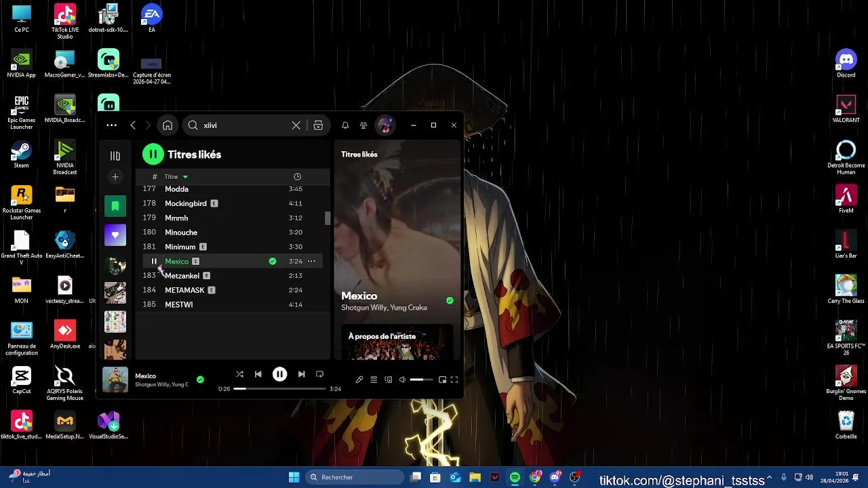Open Mexico title in now-playing panel
The image size is (868, 488).
click(359, 296)
